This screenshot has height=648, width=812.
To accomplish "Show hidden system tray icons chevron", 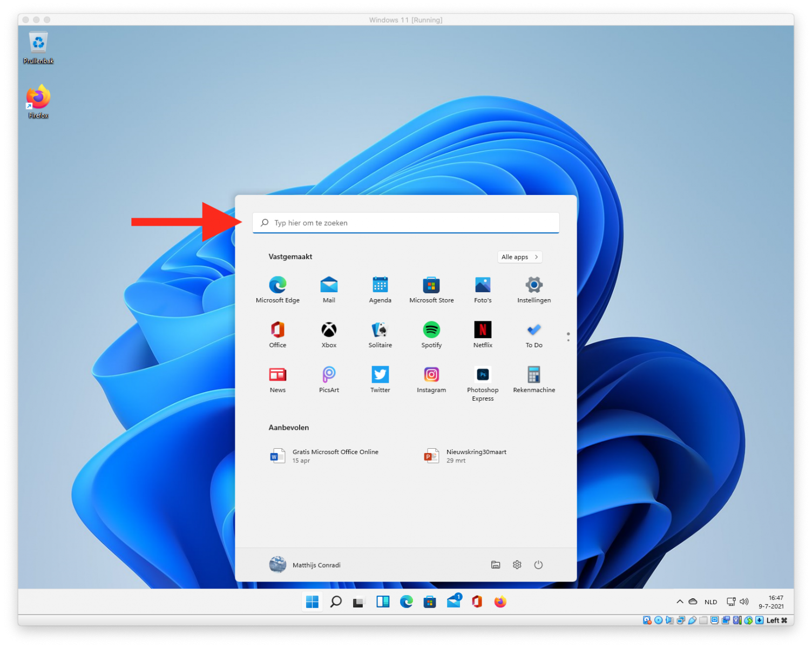I will tap(680, 602).
